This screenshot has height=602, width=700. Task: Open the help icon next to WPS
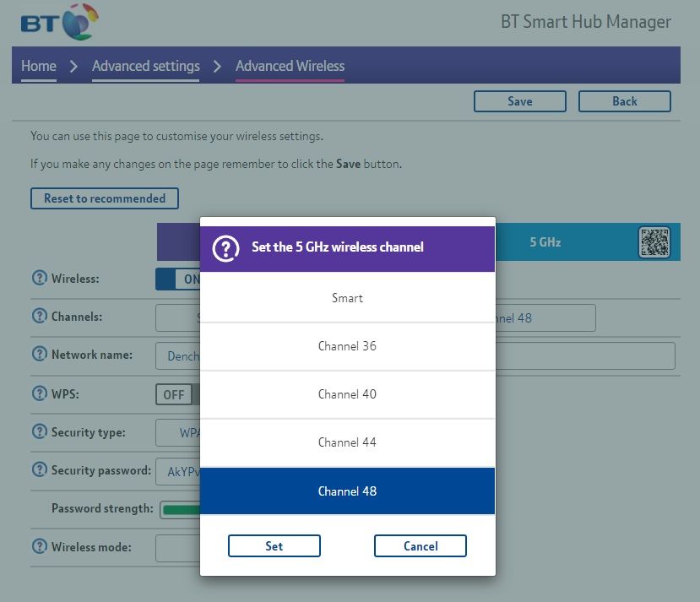click(x=40, y=393)
